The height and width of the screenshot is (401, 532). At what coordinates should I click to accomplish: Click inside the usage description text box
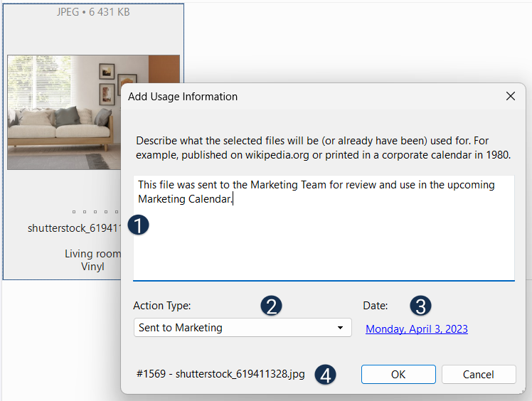pyautogui.click(x=324, y=242)
